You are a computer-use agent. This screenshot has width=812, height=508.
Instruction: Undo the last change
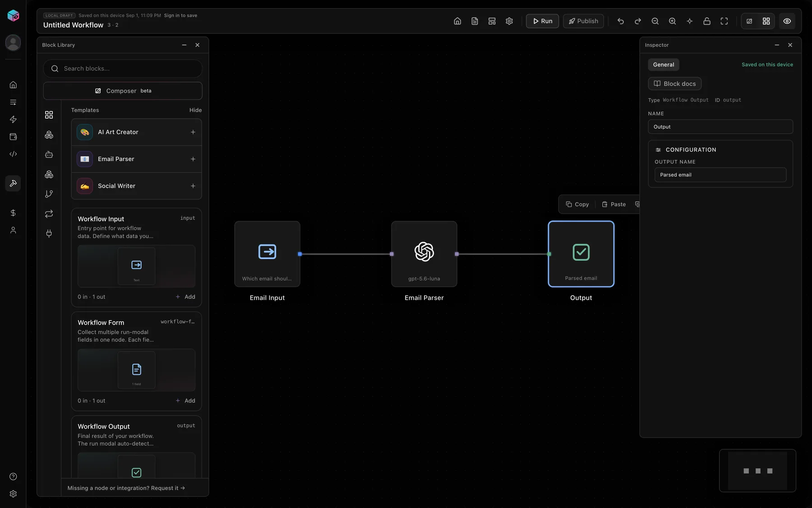(621, 21)
